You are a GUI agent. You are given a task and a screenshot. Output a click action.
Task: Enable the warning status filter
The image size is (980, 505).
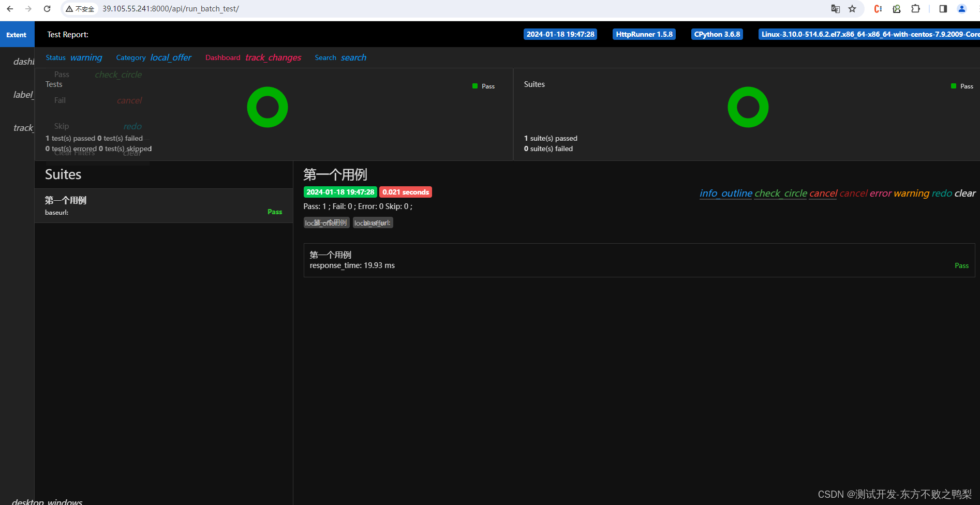(x=86, y=57)
